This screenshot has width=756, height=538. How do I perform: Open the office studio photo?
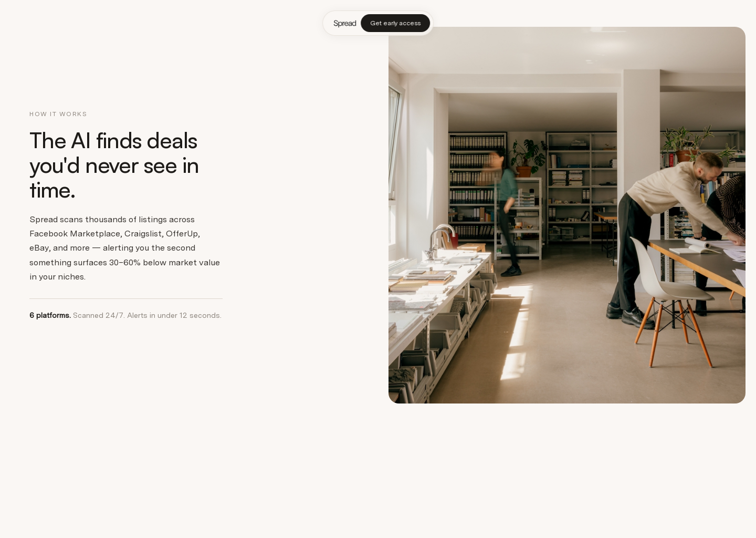click(x=567, y=215)
